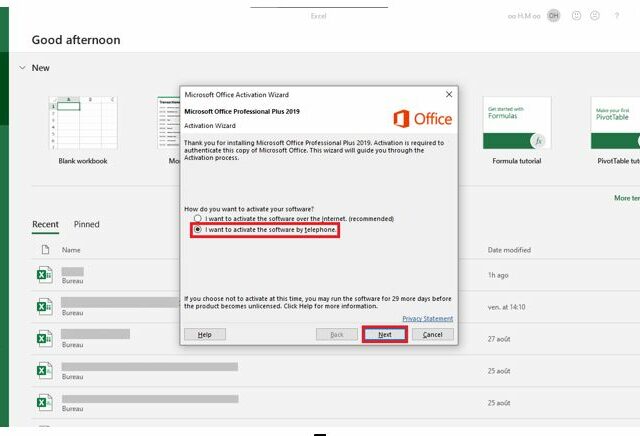
Task: Click the question mark help icon
Action: (616, 16)
